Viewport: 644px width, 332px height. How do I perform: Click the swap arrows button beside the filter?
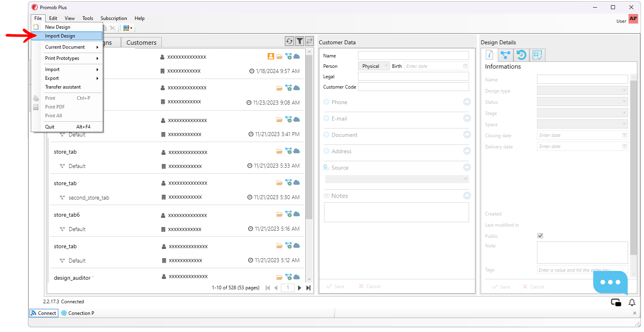[x=309, y=41]
